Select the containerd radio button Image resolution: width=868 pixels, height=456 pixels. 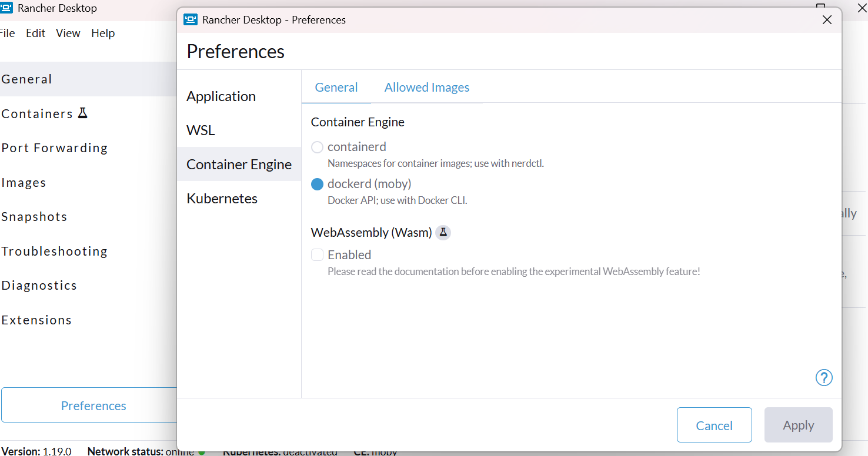pos(318,147)
